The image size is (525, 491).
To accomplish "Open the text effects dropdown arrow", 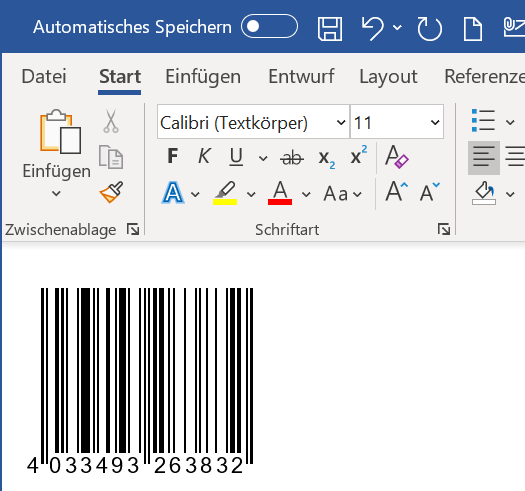I will pos(195,194).
